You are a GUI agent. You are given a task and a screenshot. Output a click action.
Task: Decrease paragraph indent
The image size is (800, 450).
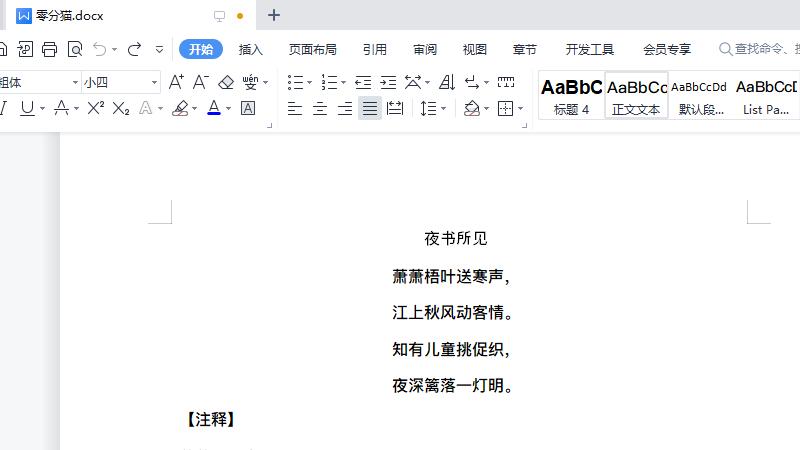click(363, 82)
